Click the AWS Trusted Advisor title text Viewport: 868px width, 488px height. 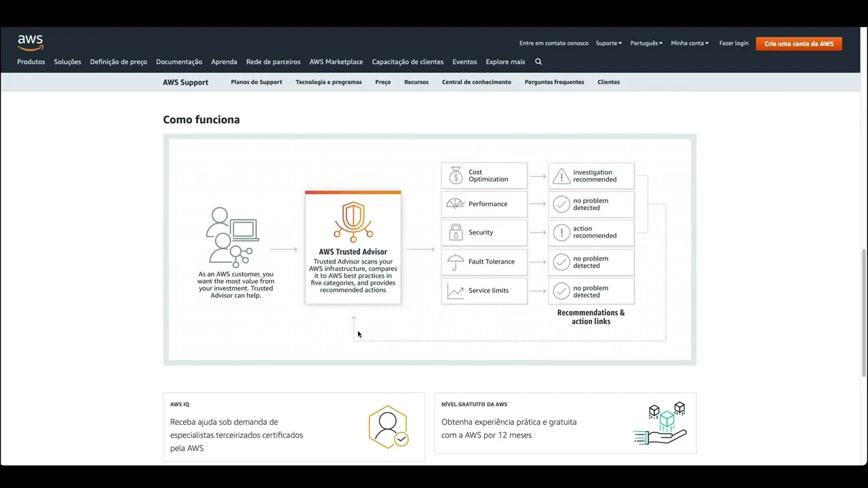[x=353, y=251]
